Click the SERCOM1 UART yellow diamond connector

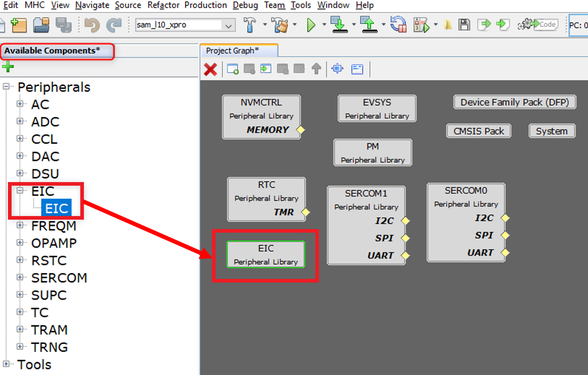406,255
